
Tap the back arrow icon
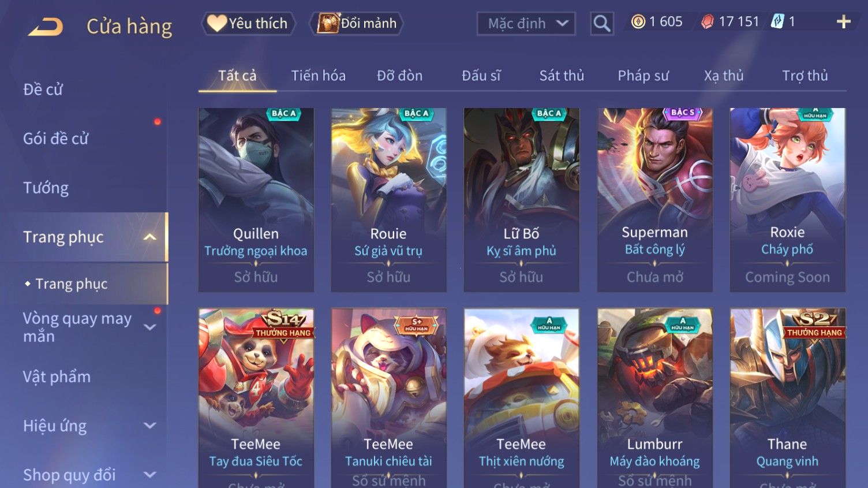click(45, 27)
